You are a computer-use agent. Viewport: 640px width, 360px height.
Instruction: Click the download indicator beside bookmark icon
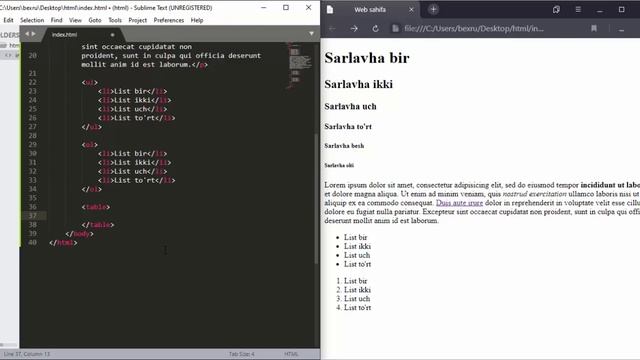pyautogui.click(x=621, y=29)
